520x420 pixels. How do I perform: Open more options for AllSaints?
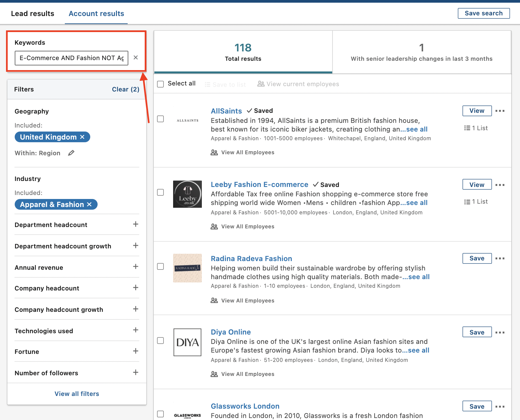[500, 111]
